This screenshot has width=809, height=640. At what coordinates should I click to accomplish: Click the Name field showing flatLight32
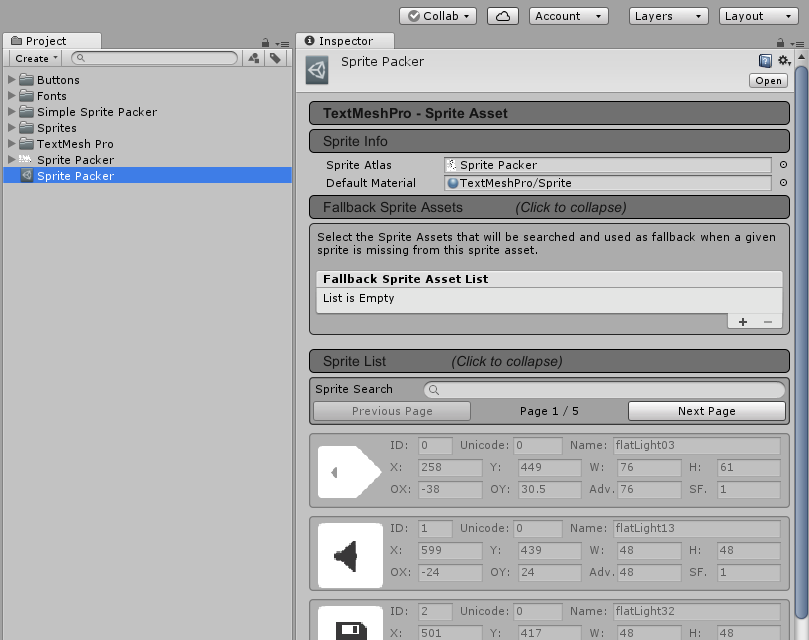(697, 612)
